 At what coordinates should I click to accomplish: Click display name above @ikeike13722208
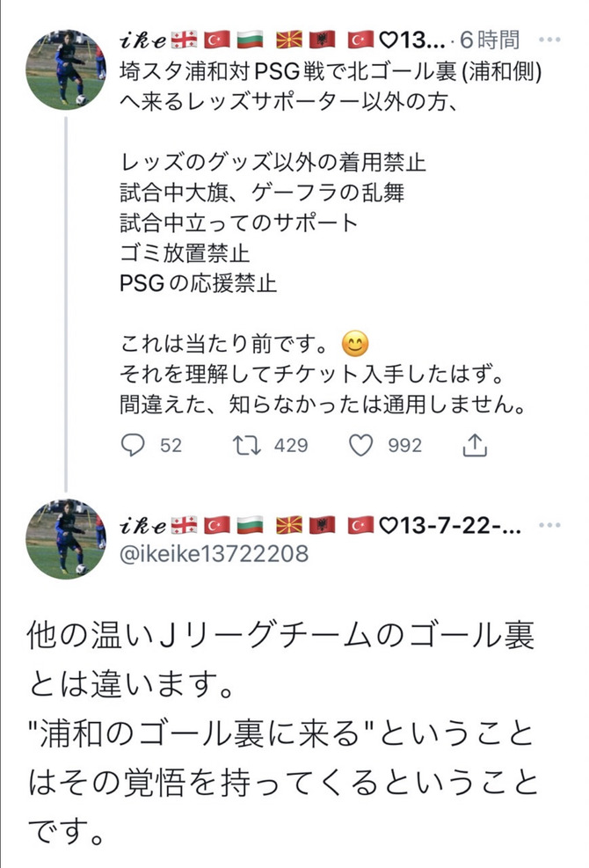(142, 526)
